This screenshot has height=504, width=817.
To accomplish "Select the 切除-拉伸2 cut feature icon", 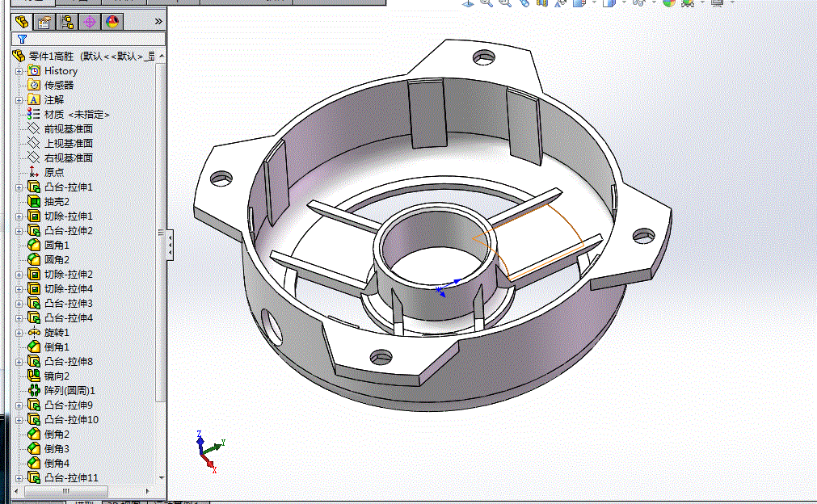I will click(34, 274).
